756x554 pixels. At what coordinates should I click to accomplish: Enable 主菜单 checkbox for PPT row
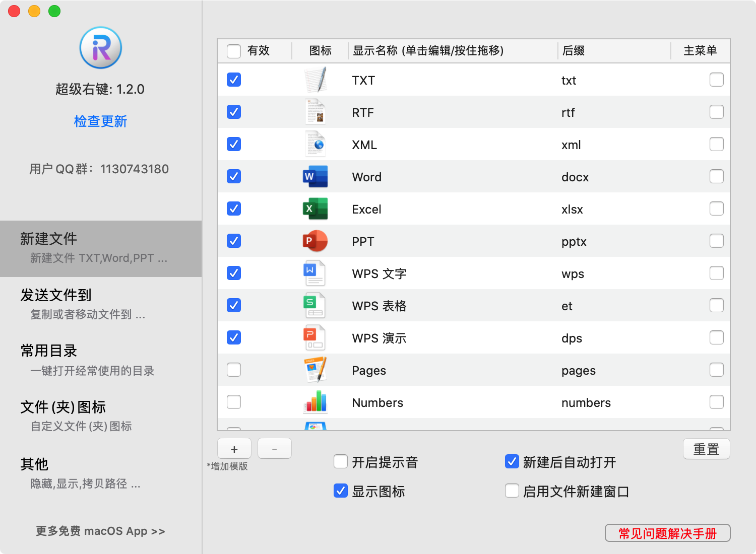coord(717,241)
